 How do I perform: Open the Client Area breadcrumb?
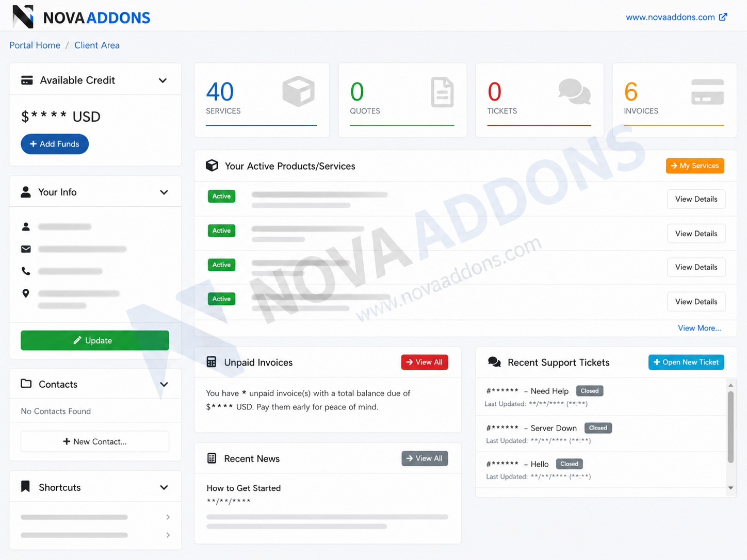tap(97, 45)
